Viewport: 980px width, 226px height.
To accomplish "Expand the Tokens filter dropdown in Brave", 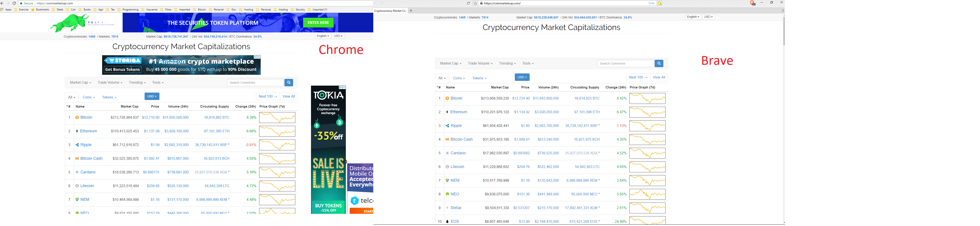I will coord(479,78).
